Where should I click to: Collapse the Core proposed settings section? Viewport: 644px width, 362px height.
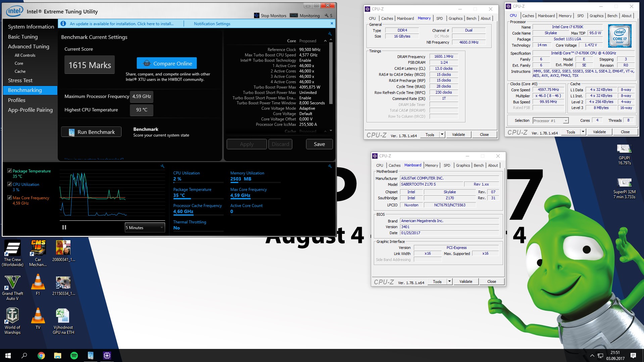325,41
